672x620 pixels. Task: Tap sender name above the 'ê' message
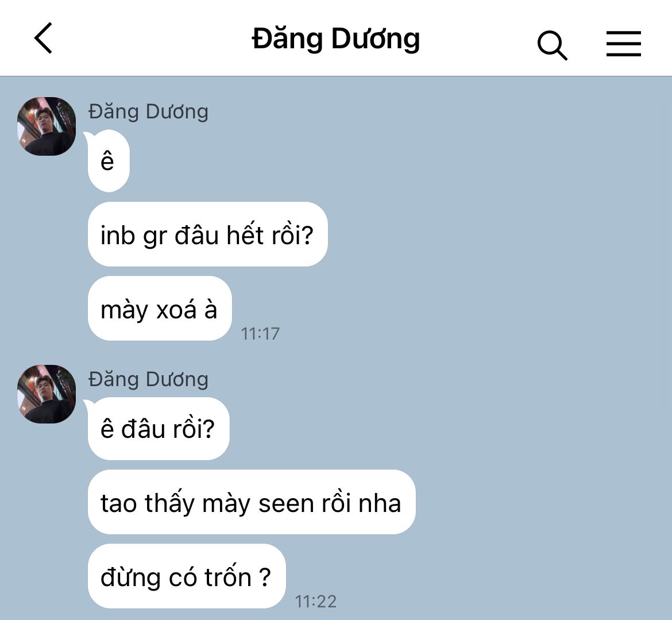[x=148, y=112]
